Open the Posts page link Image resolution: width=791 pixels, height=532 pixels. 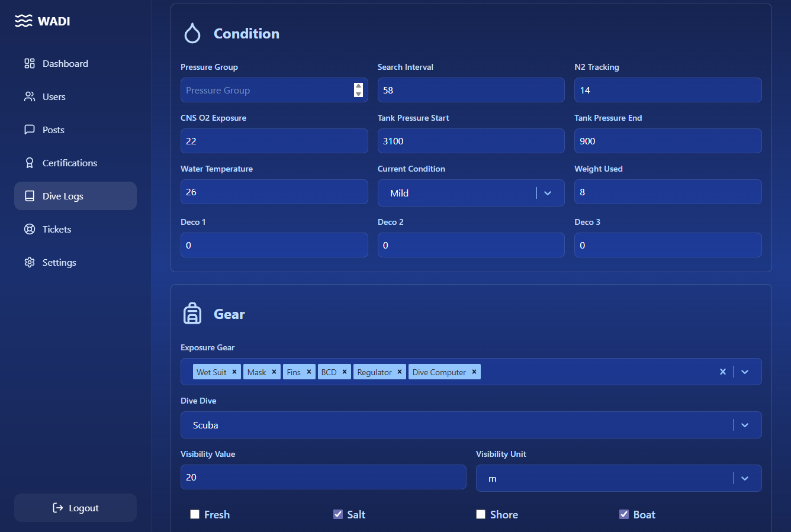click(x=53, y=130)
